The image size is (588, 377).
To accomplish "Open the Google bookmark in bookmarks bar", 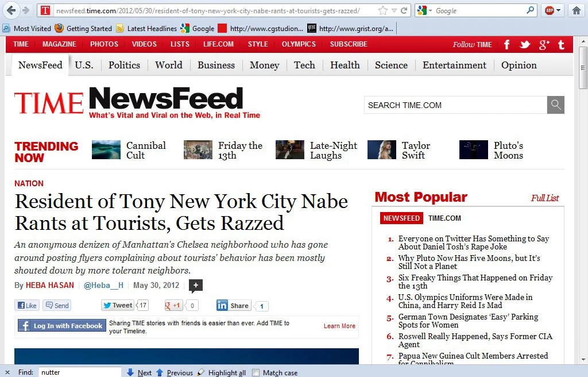I will pos(198,29).
